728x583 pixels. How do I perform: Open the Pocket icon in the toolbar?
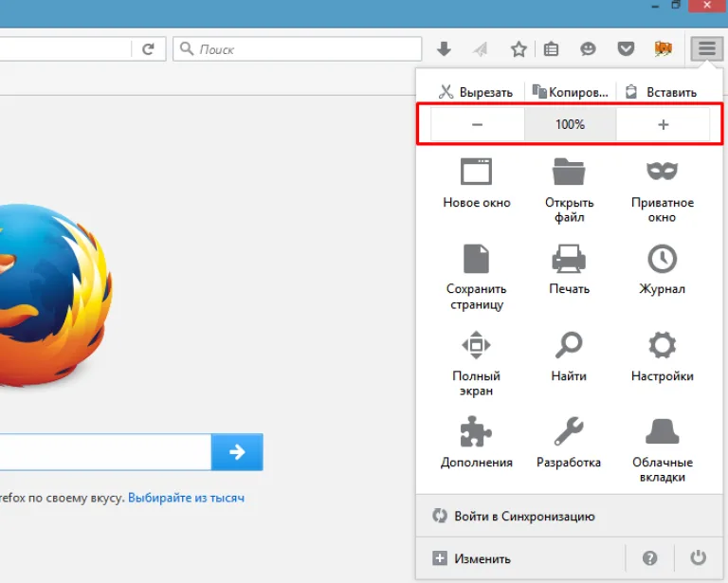[x=626, y=48]
